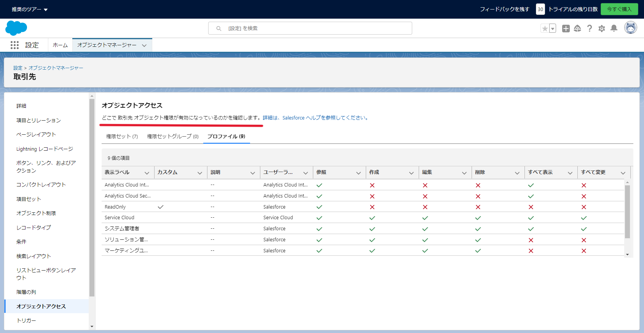Screen dimensions: 644x333
Task: Click the favorites star icon
Action: click(545, 29)
